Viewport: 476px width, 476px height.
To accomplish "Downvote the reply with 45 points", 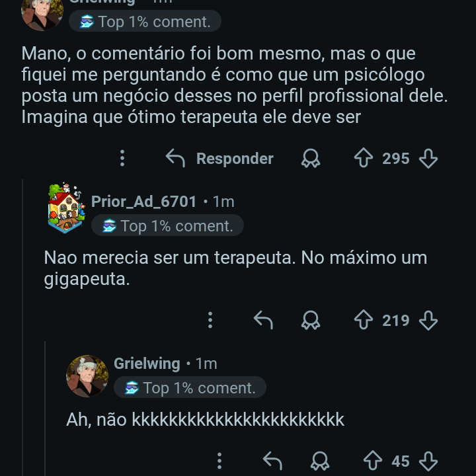I will [428, 461].
